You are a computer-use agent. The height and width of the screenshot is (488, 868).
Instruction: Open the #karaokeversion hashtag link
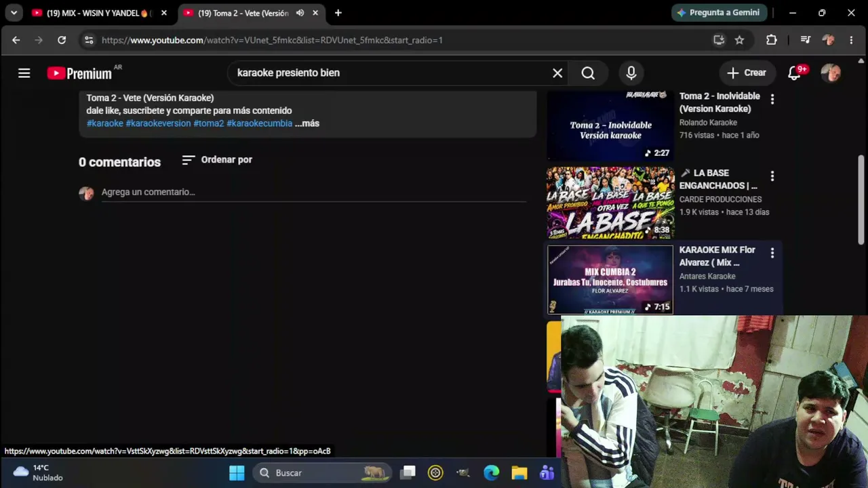tap(158, 123)
